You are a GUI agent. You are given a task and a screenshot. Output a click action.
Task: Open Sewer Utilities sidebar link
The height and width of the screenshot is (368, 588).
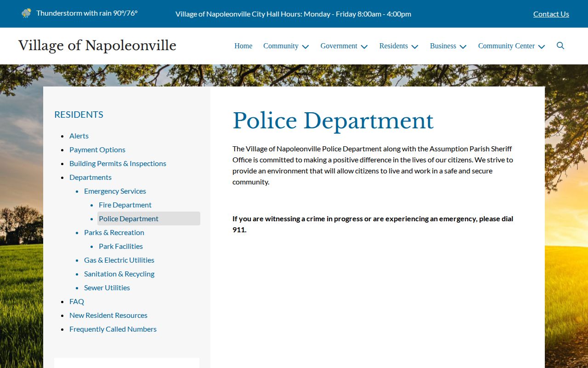(x=107, y=287)
